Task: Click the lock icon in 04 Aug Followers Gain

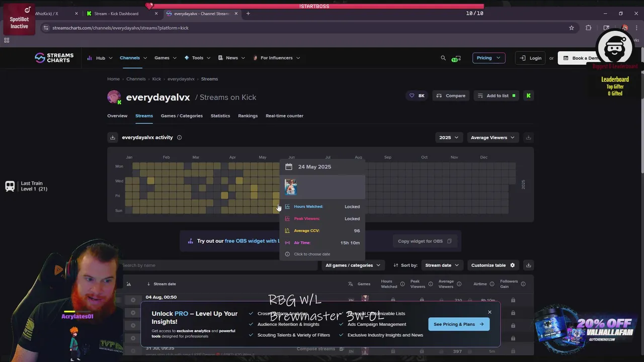Action: point(513,300)
